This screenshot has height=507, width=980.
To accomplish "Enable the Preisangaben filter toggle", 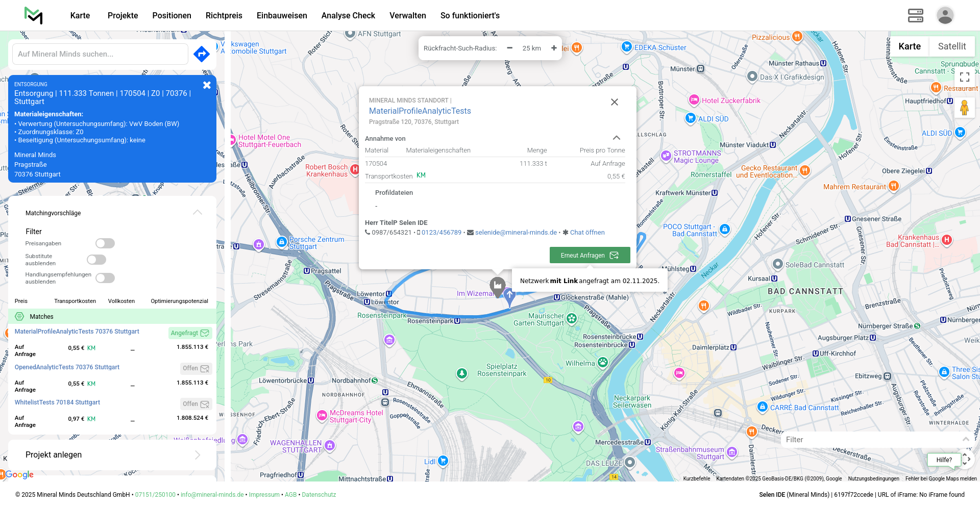I will point(105,243).
